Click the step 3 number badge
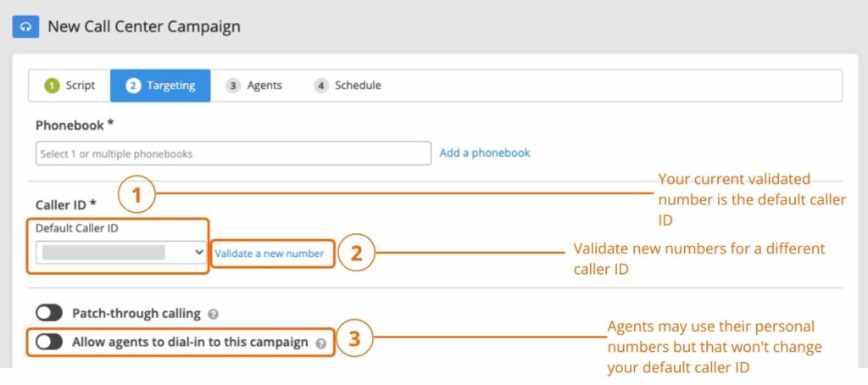The image size is (868, 385). coord(233,86)
